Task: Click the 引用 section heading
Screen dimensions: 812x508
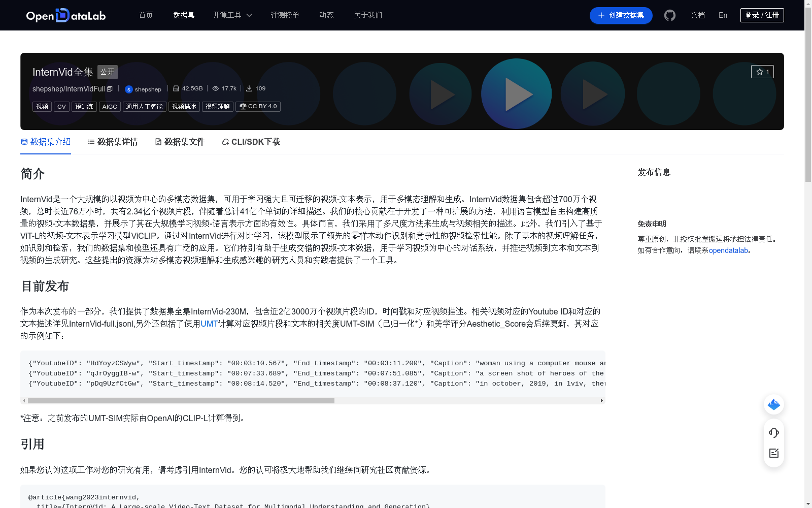Action: [x=32, y=444]
